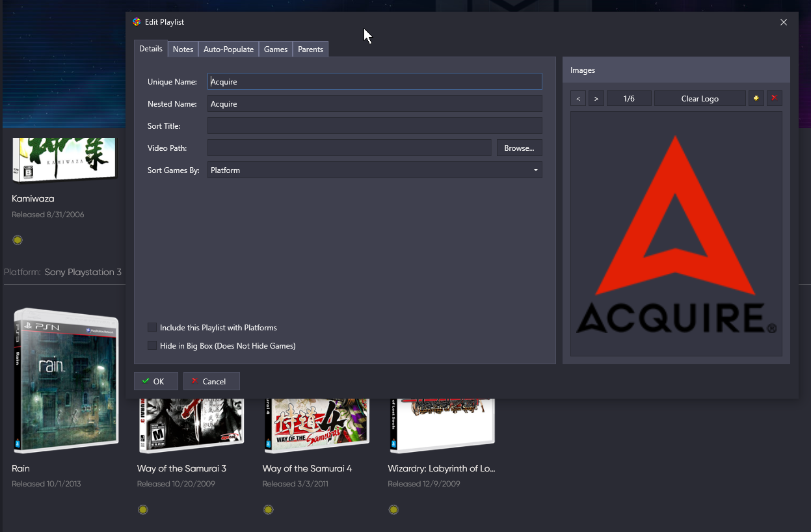This screenshot has width=811, height=532.
Task: Select the Rain game box art
Action: click(x=66, y=380)
